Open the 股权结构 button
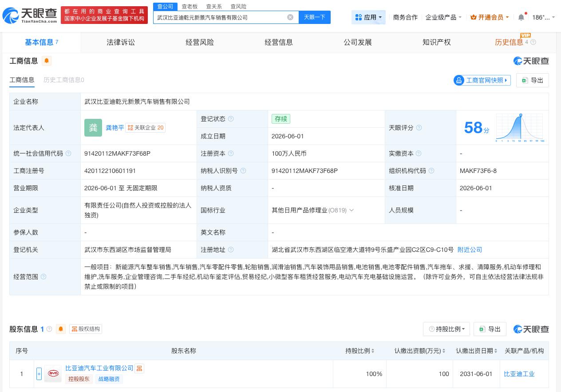Viewport: 561px width, 392px height. click(86, 329)
